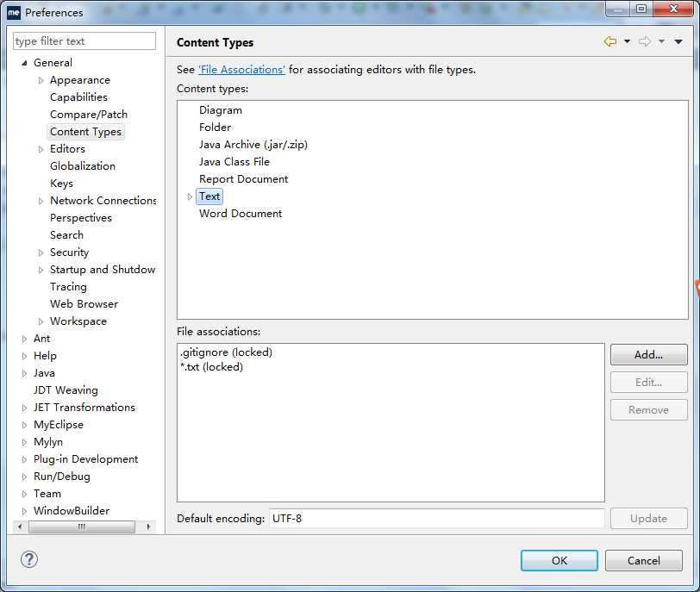Expand the Appearance tree node
This screenshot has width=700, height=592.
(x=41, y=80)
